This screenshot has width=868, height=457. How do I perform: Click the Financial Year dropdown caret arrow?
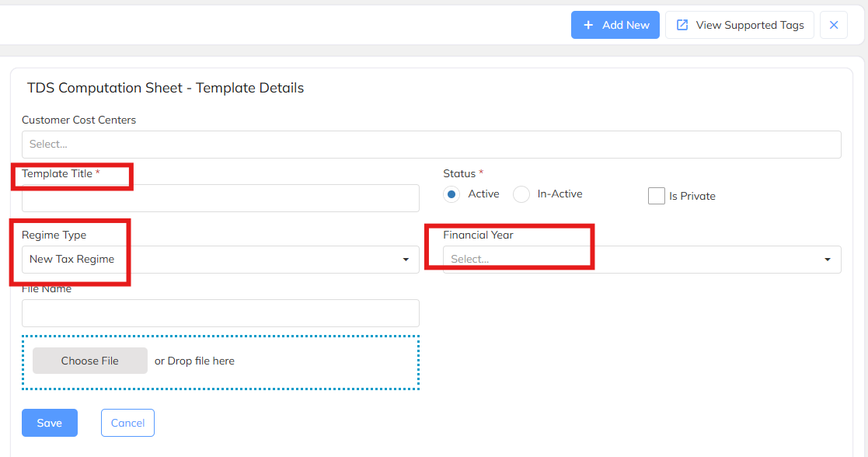point(828,260)
